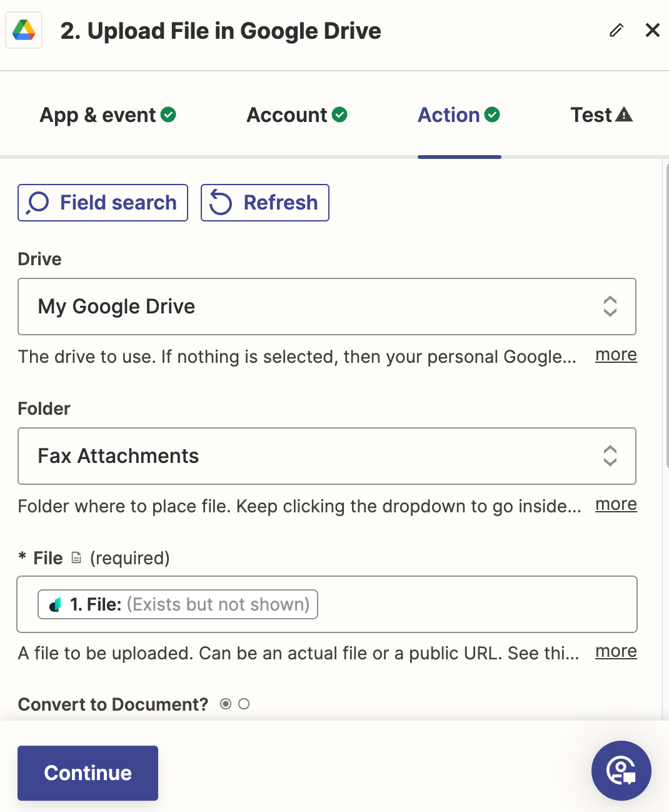This screenshot has width=669, height=812.
Task: Click the circular arrow Refresh icon
Action: point(220,203)
